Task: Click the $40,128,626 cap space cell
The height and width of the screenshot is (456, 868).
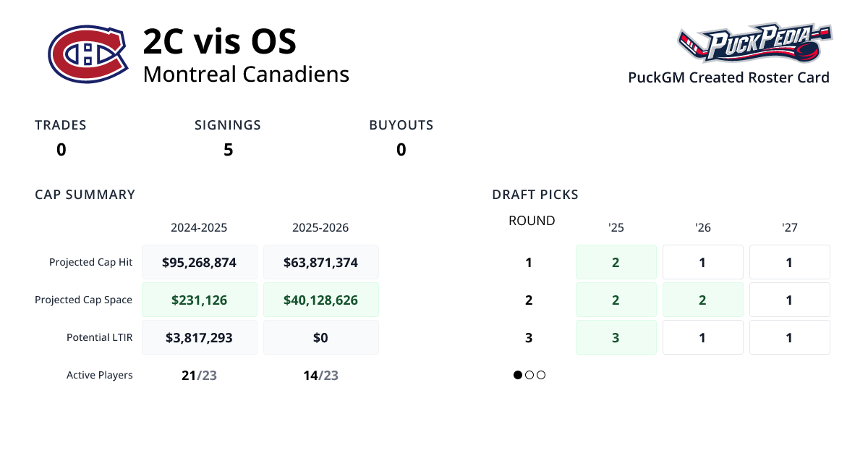Action: tap(321, 300)
